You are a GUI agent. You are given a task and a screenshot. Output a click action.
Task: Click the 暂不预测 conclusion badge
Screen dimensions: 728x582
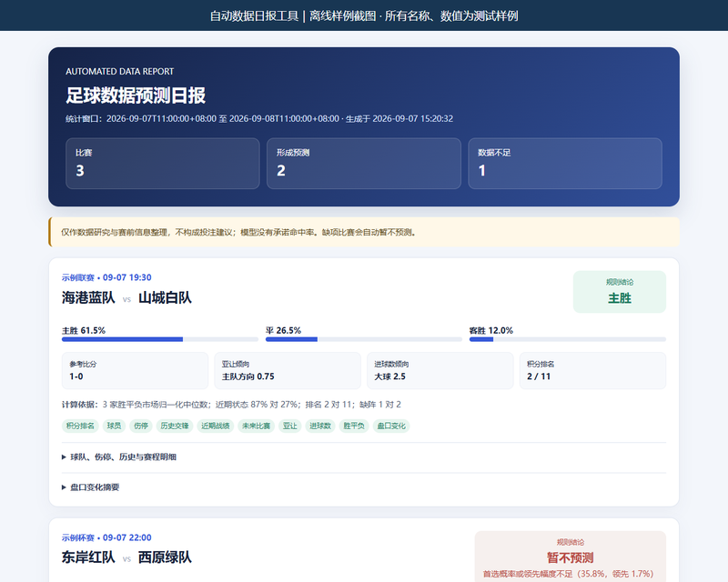point(571,557)
